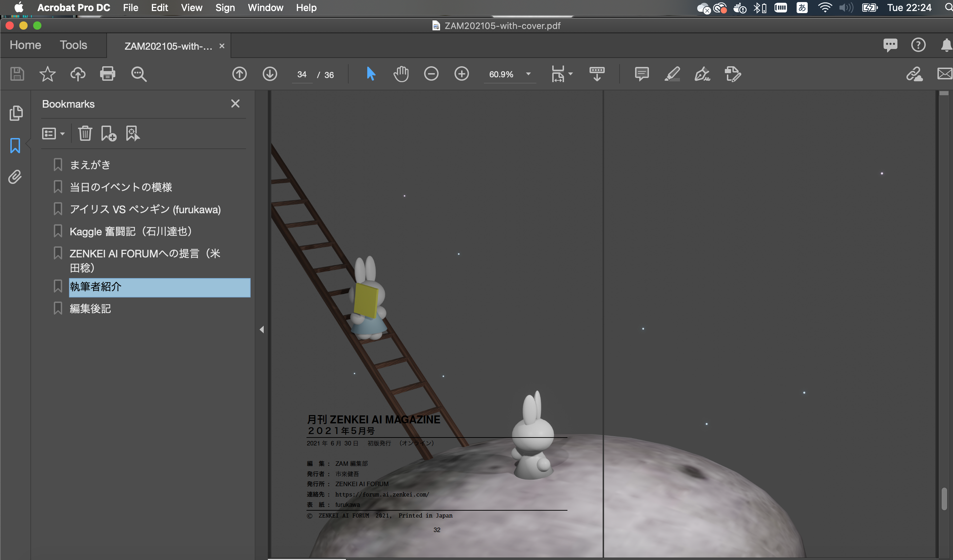Click the zoom percentage field
The height and width of the screenshot is (560, 953).
pos(502,74)
